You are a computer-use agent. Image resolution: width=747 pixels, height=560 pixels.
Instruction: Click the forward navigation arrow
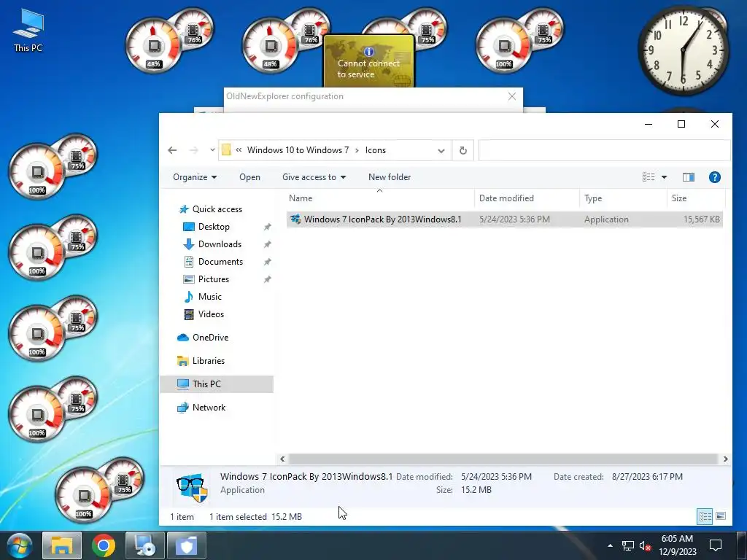[x=193, y=150]
